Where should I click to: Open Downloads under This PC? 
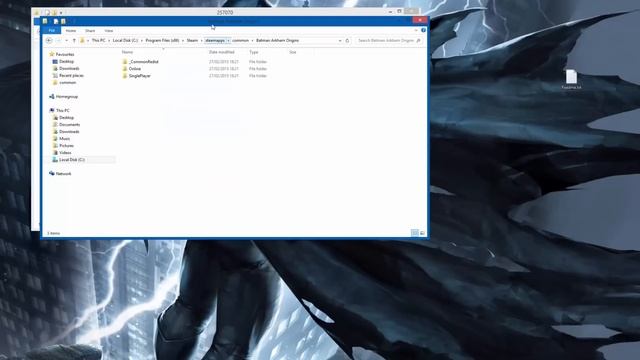tap(69, 131)
